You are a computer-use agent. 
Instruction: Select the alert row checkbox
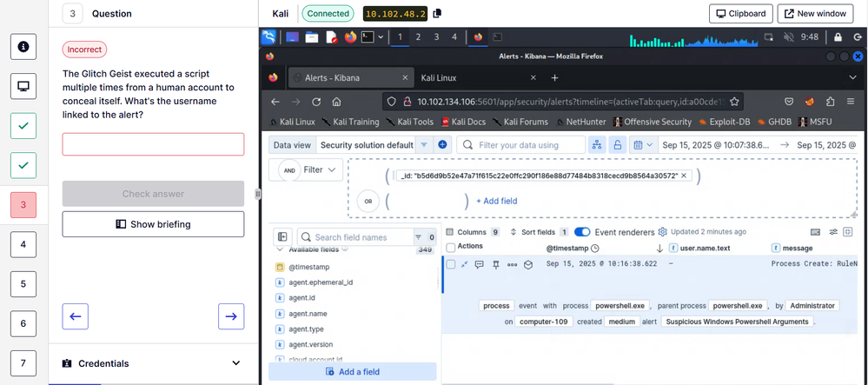450,264
